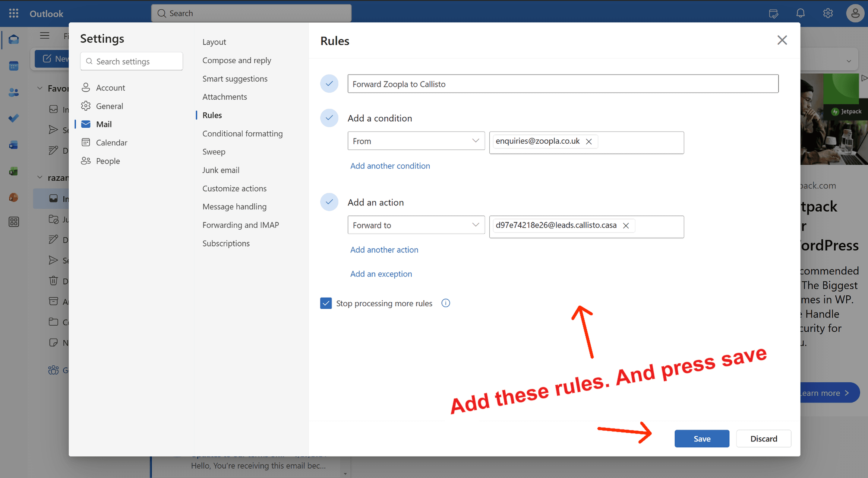Toggle Stop processing more rules checkbox
The width and height of the screenshot is (868, 478).
[326, 303]
